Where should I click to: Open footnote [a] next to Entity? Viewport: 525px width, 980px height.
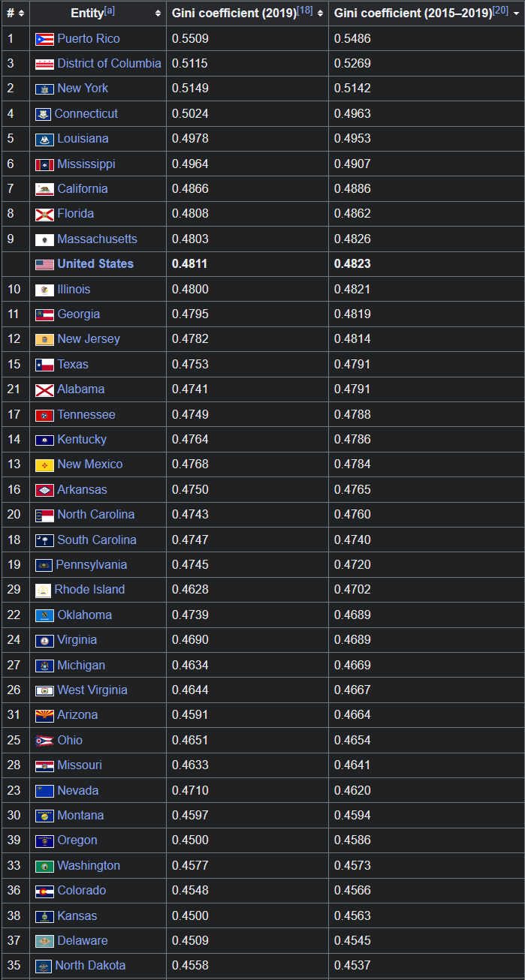point(110,11)
